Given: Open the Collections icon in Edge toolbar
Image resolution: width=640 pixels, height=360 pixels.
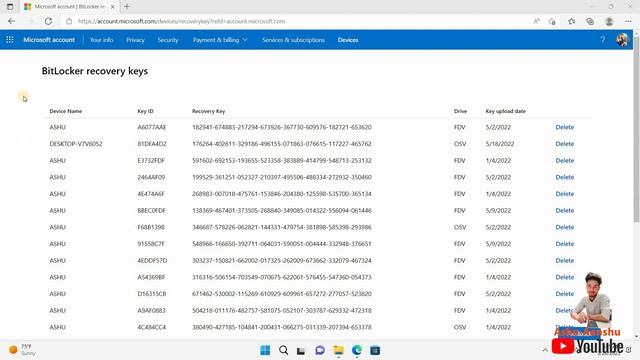Looking at the screenshot, I should pos(590,21).
